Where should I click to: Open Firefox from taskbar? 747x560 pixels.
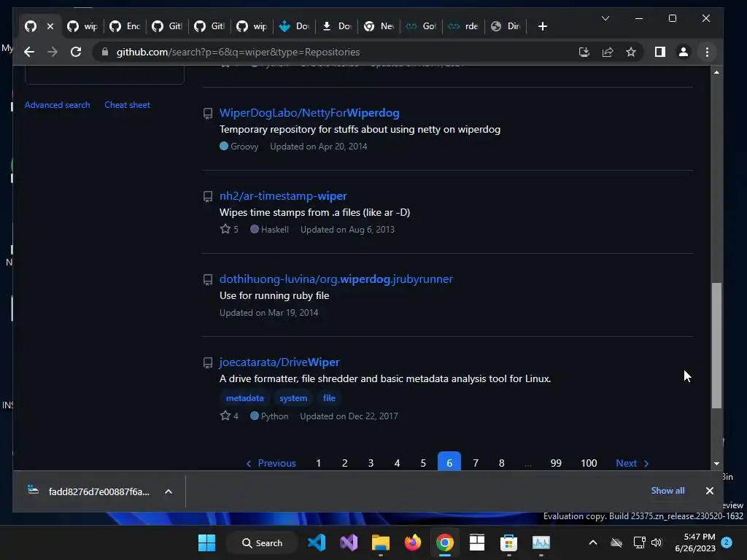413,542
